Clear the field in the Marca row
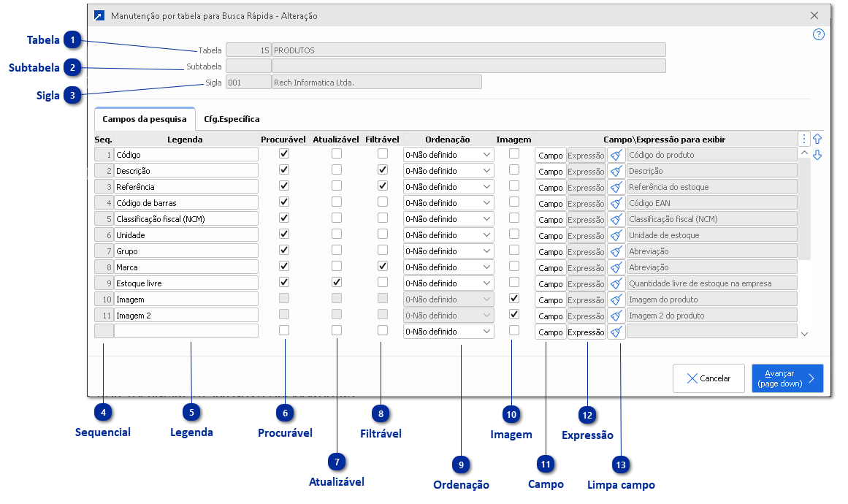Image resolution: width=848 pixels, height=504 pixels. click(x=617, y=267)
